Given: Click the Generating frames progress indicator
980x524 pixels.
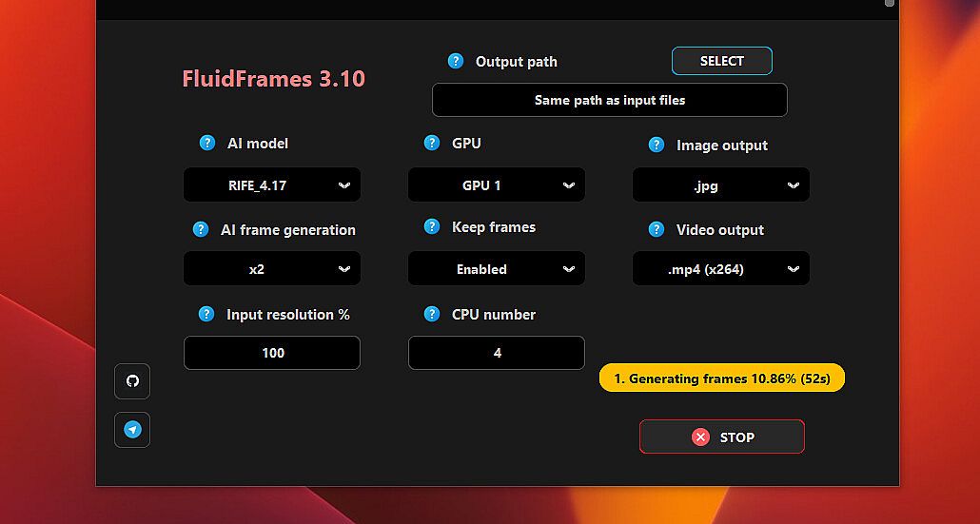Looking at the screenshot, I should pyautogui.click(x=722, y=378).
